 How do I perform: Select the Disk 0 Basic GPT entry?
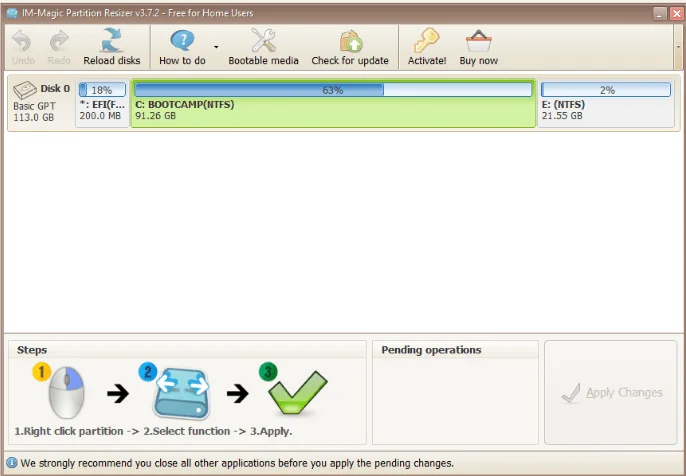coord(41,103)
